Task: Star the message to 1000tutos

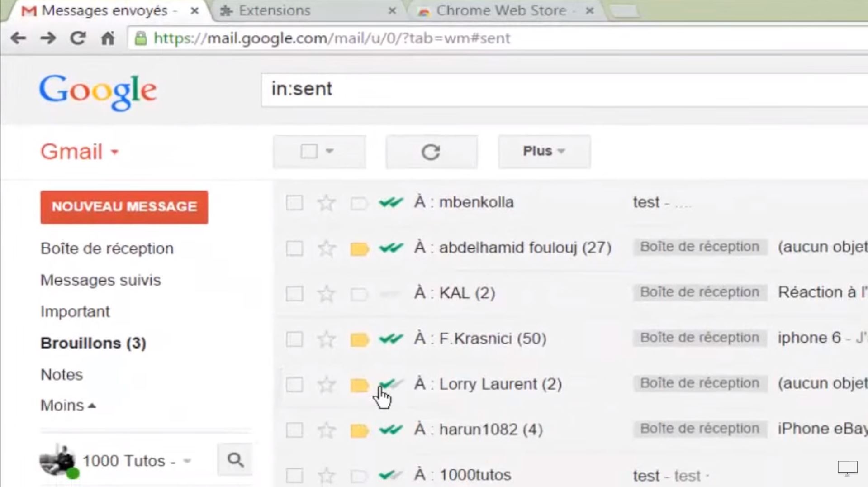Action: [x=326, y=475]
